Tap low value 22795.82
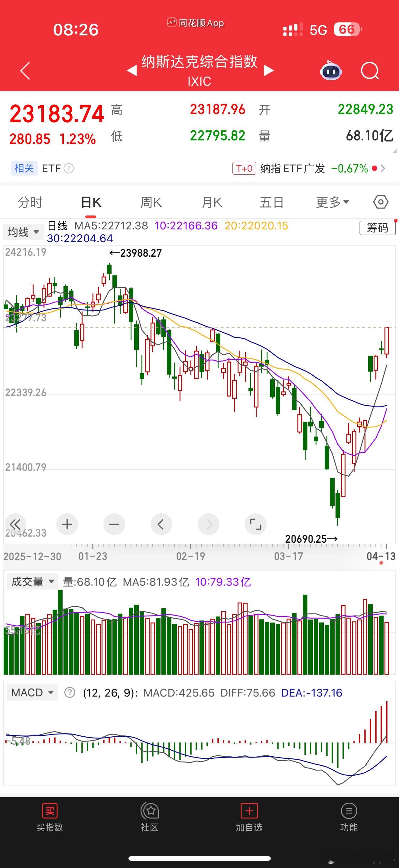Image resolution: width=399 pixels, height=868 pixels. pos(218,136)
